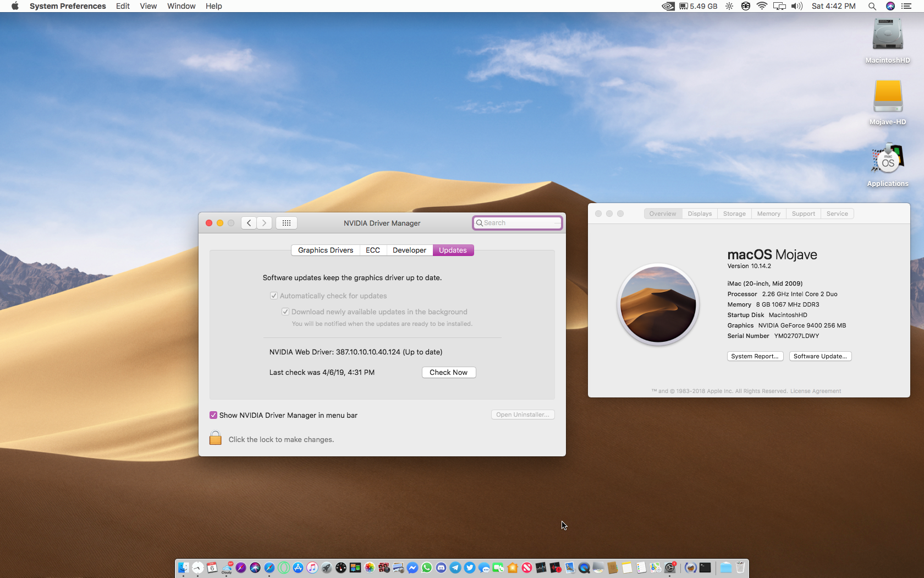The image size is (924, 578).
Task: Open the displays mirroring menu icon
Action: [x=779, y=6]
